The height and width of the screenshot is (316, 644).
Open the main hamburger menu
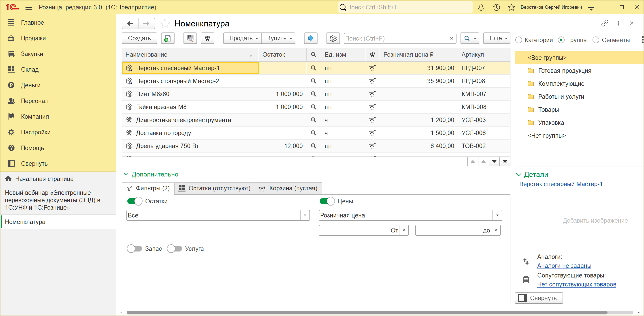tap(29, 7)
